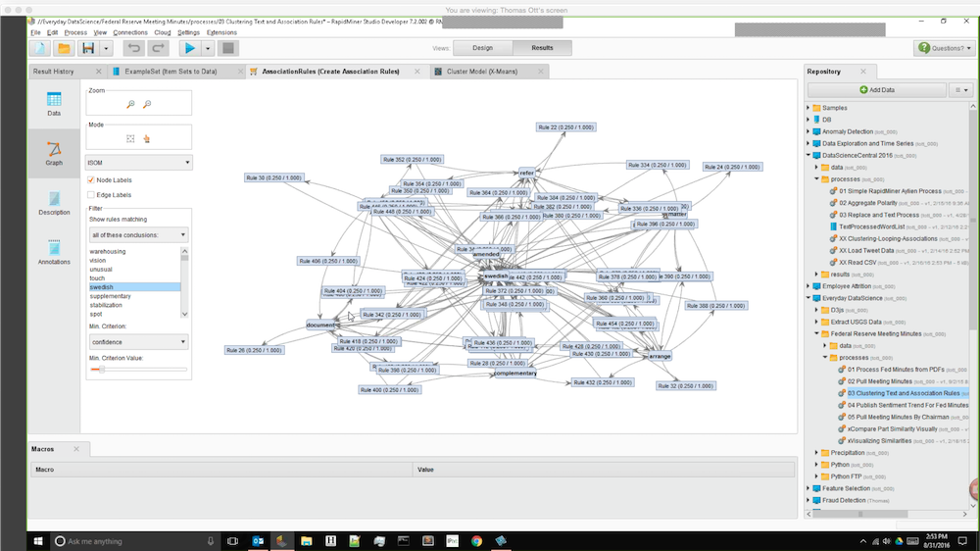980x551 pixels.
Task: Open the run options dropdown arrow
Action: [x=208, y=48]
